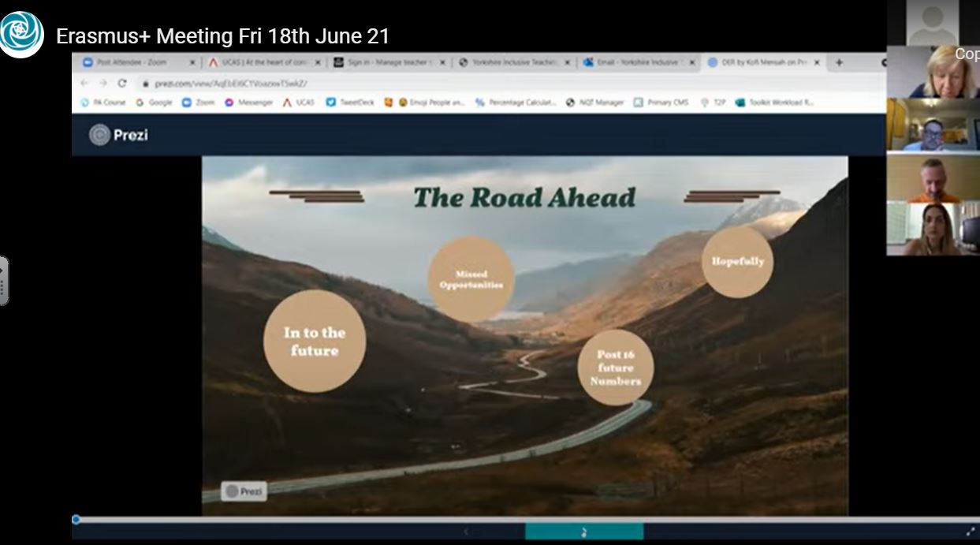Switch to the Email - Yorkshire Inclusive tab
This screenshot has height=545, width=980.
[635, 62]
